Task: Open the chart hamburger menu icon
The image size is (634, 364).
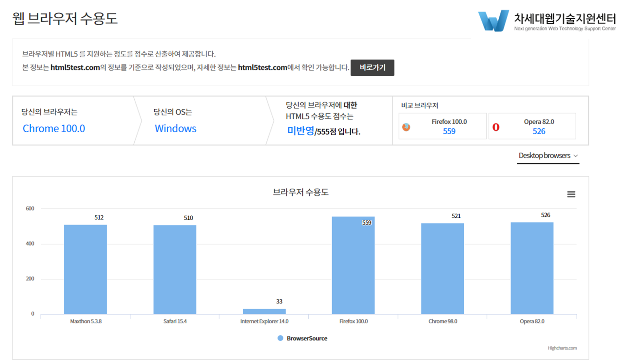Action: click(x=571, y=194)
